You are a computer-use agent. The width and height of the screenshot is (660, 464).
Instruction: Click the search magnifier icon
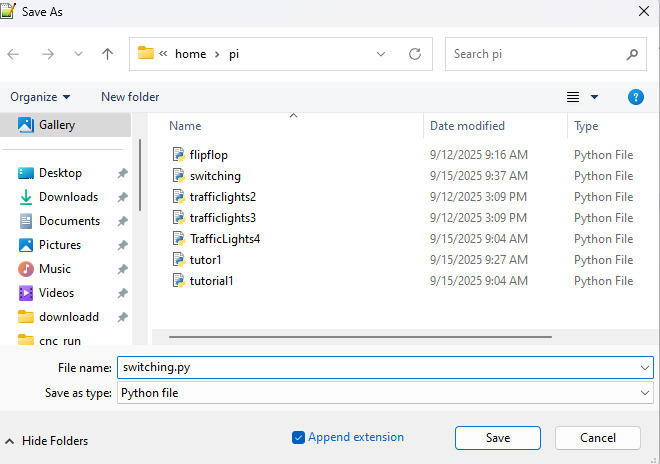tap(631, 54)
